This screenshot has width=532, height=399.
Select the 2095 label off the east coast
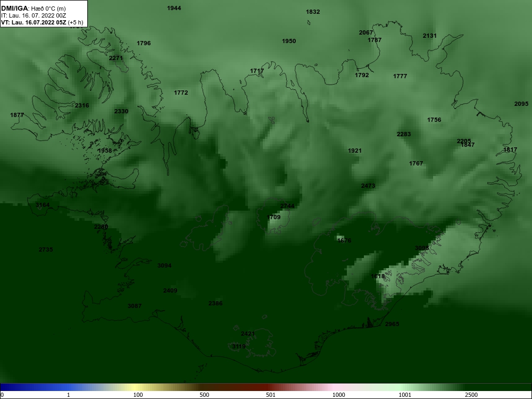[521, 104]
